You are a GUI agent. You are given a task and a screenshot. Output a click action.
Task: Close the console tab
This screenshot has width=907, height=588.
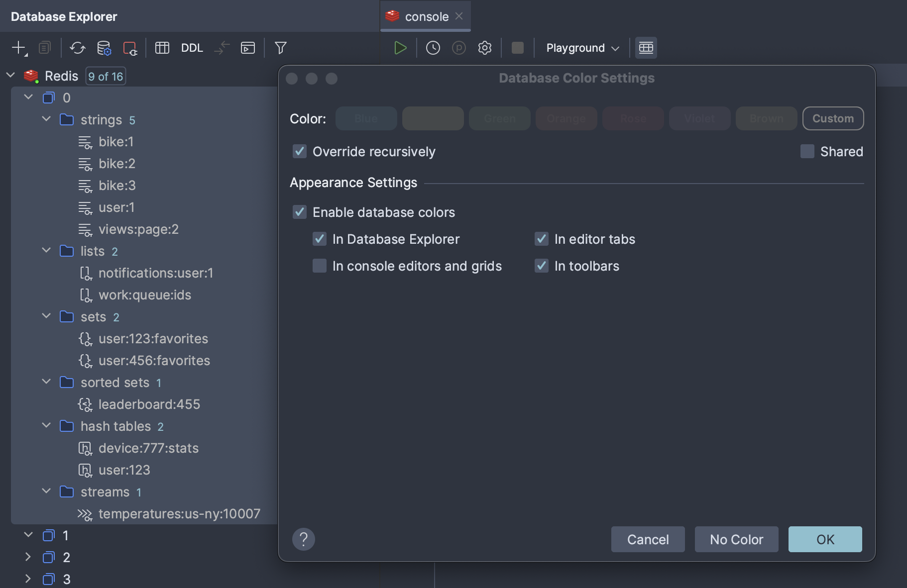[459, 15]
